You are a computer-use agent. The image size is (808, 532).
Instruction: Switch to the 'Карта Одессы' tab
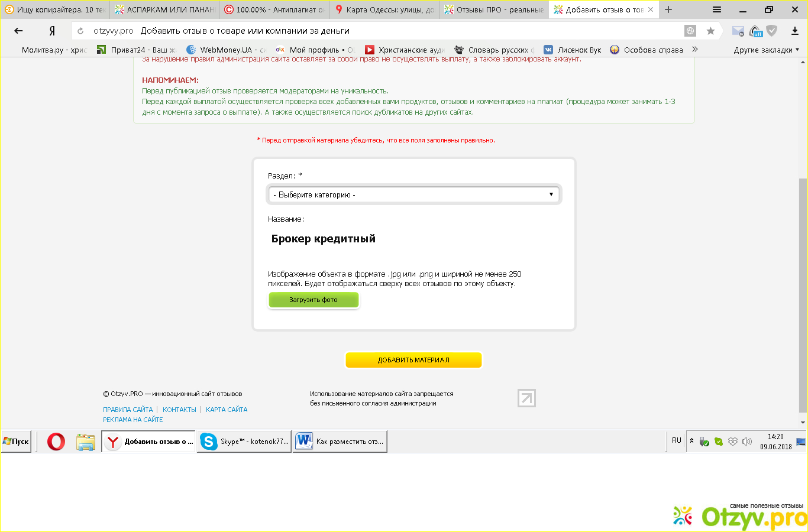pos(384,9)
